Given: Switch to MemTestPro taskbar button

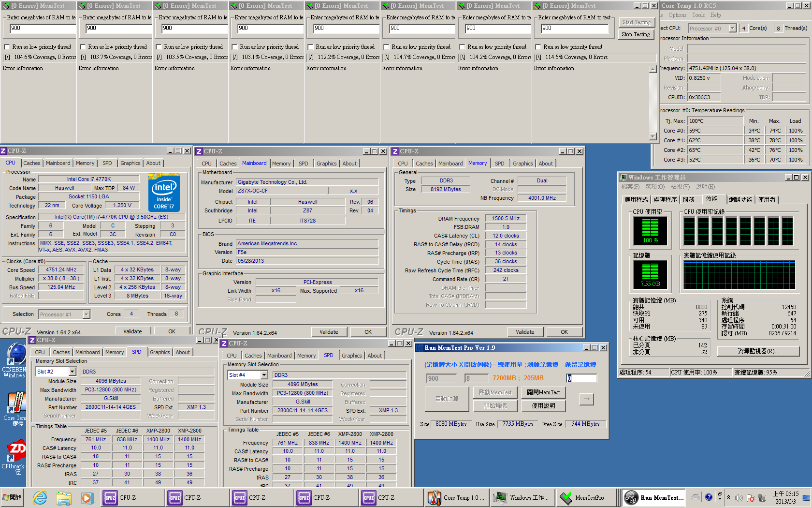Looking at the screenshot, I should pyautogui.click(x=586, y=497).
